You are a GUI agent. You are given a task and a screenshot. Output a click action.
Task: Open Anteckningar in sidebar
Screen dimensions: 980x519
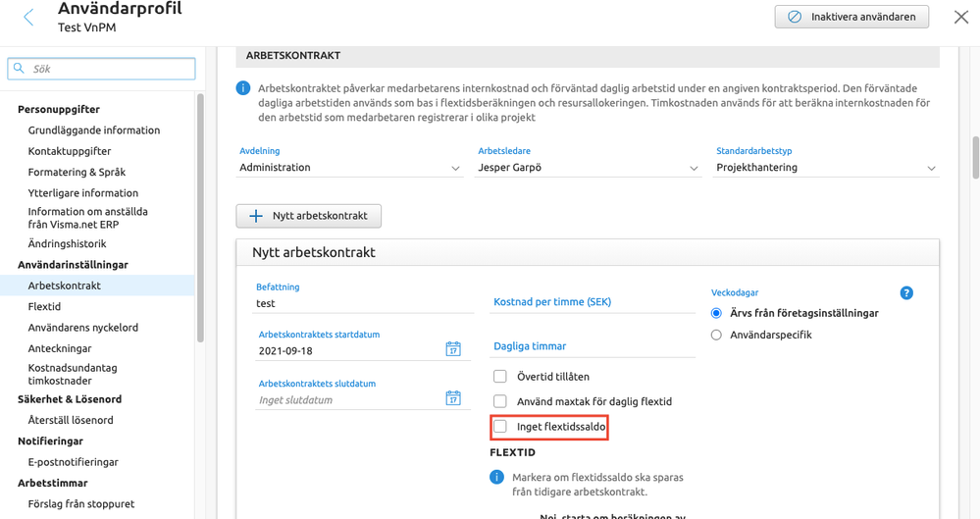pyautogui.click(x=60, y=348)
